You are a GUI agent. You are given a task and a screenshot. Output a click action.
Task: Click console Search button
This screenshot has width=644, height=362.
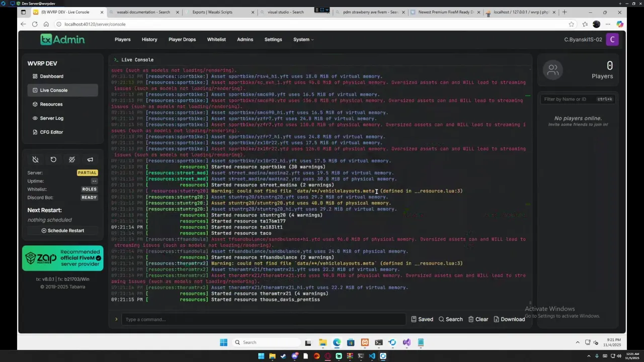click(x=450, y=319)
